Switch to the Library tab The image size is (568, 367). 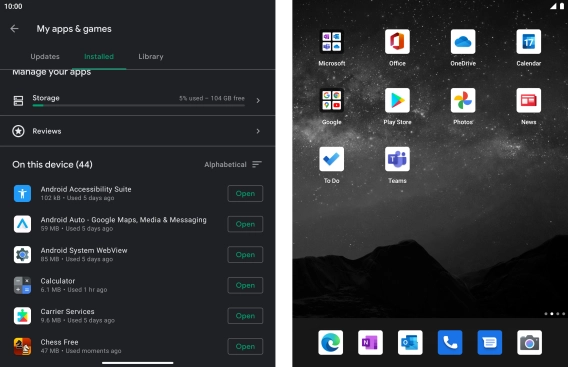pos(151,57)
